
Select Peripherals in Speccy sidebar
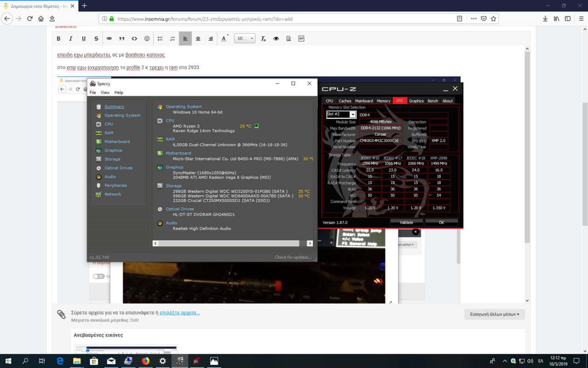click(x=115, y=185)
